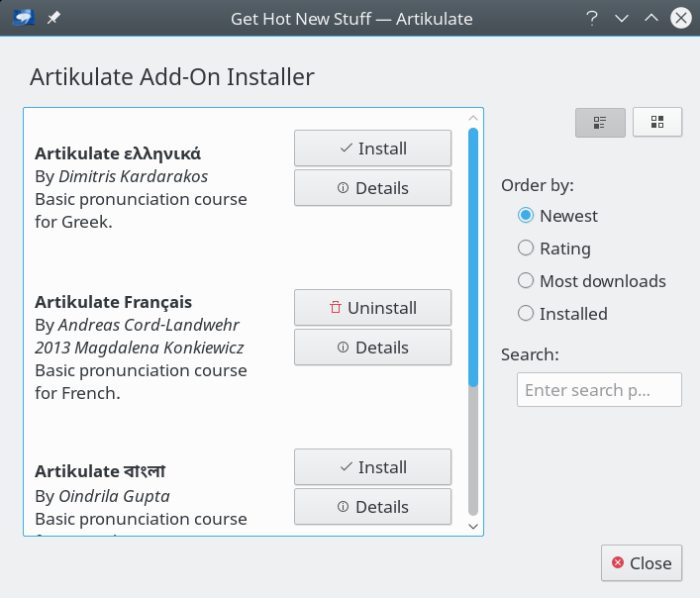Click the 'Order by:' label
Image resolution: width=700 pixels, height=598 pixels.
(538, 185)
